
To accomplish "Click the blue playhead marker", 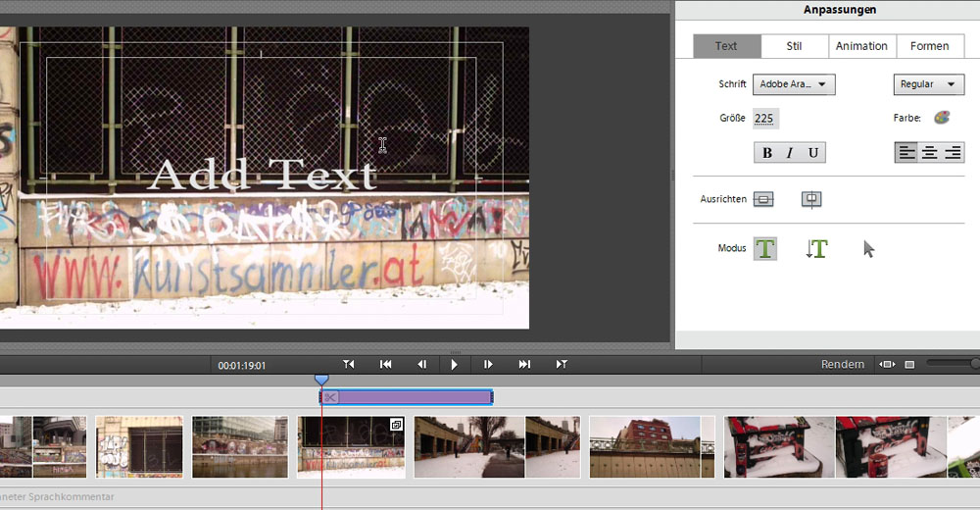I will (x=321, y=380).
